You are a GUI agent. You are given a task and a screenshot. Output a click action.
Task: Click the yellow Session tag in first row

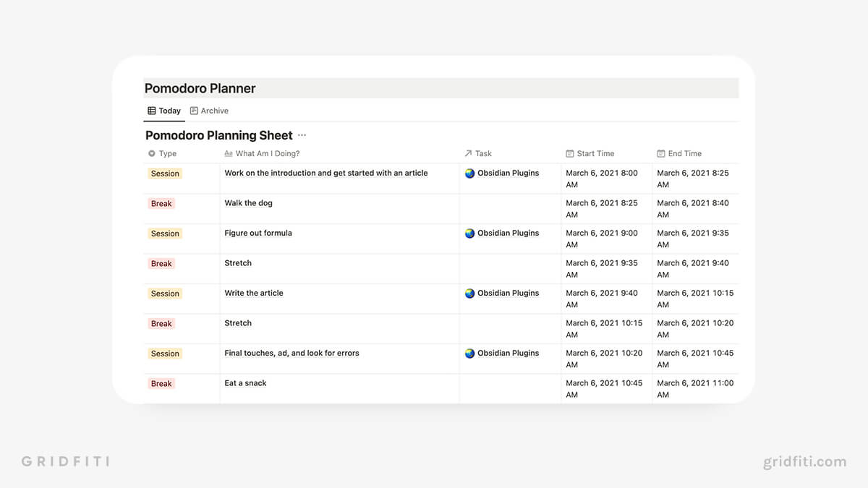pyautogui.click(x=165, y=174)
